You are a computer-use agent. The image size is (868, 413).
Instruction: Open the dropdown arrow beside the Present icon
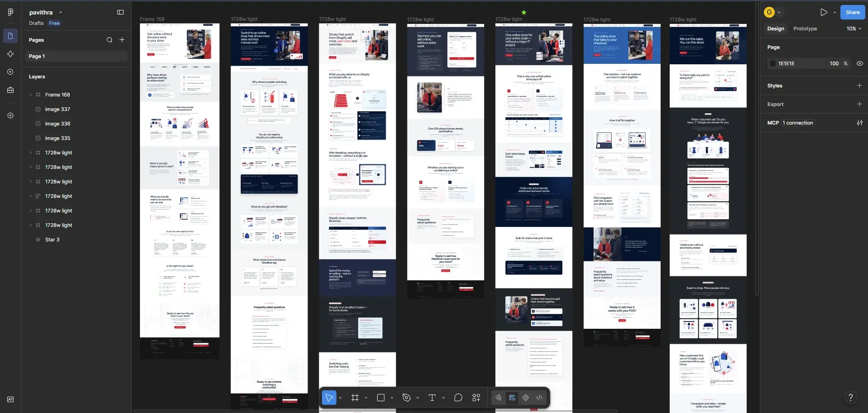[x=834, y=12]
